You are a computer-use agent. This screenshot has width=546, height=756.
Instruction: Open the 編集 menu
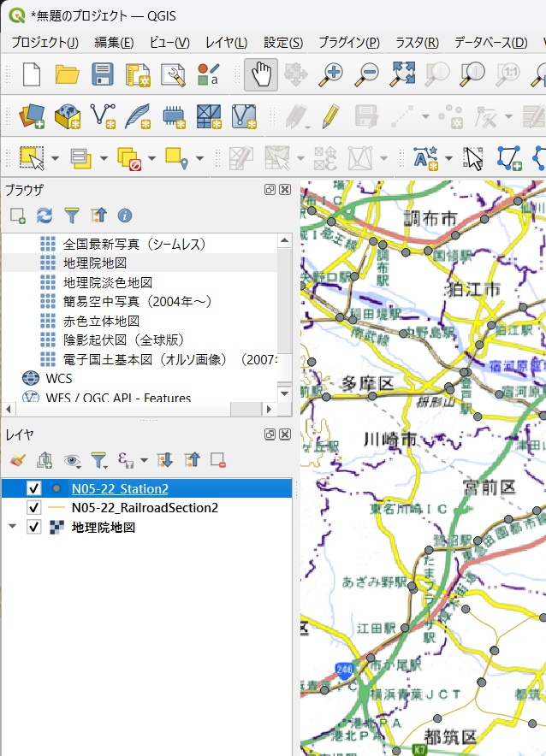pos(114,43)
